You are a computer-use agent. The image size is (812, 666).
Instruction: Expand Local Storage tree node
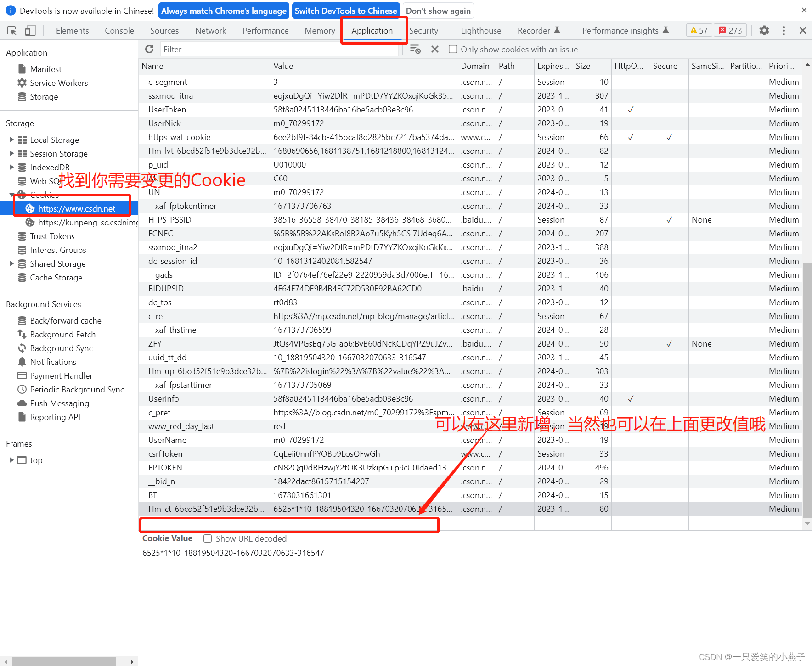point(12,140)
